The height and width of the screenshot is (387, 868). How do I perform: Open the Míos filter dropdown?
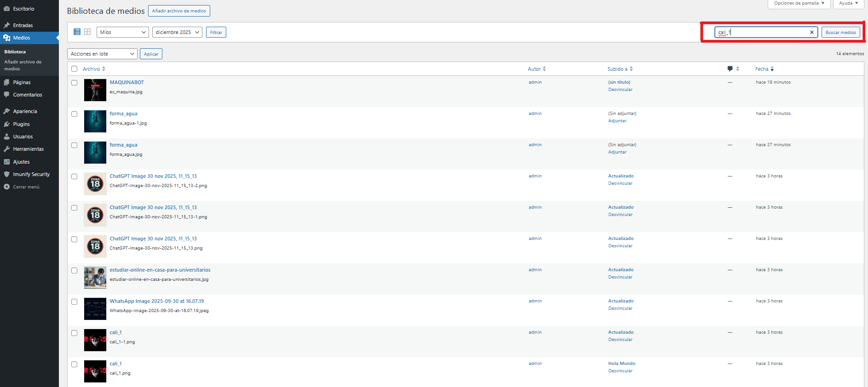point(122,32)
